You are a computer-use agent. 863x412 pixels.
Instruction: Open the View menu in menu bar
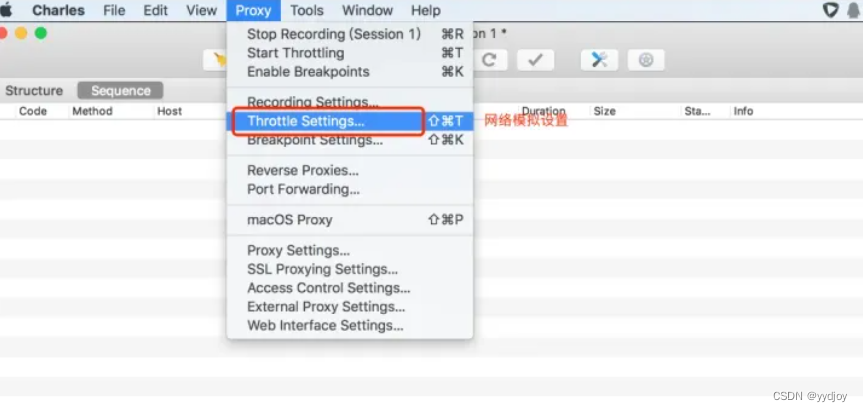click(x=201, y=10)
